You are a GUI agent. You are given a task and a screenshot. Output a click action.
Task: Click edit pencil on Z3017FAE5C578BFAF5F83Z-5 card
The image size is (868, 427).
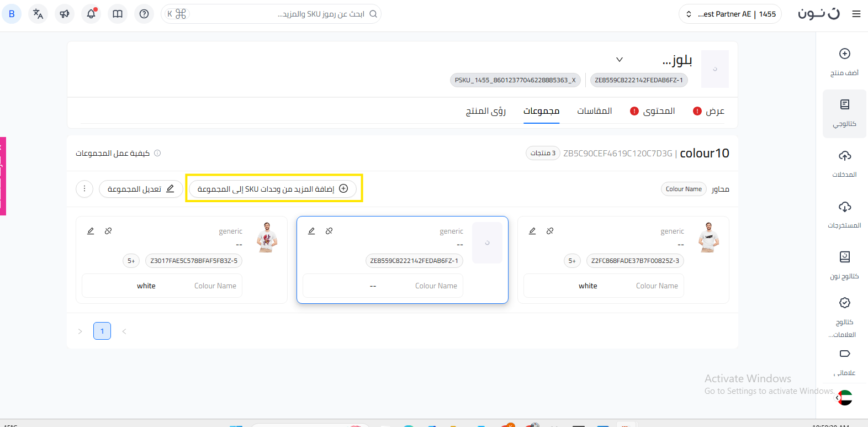91,231
